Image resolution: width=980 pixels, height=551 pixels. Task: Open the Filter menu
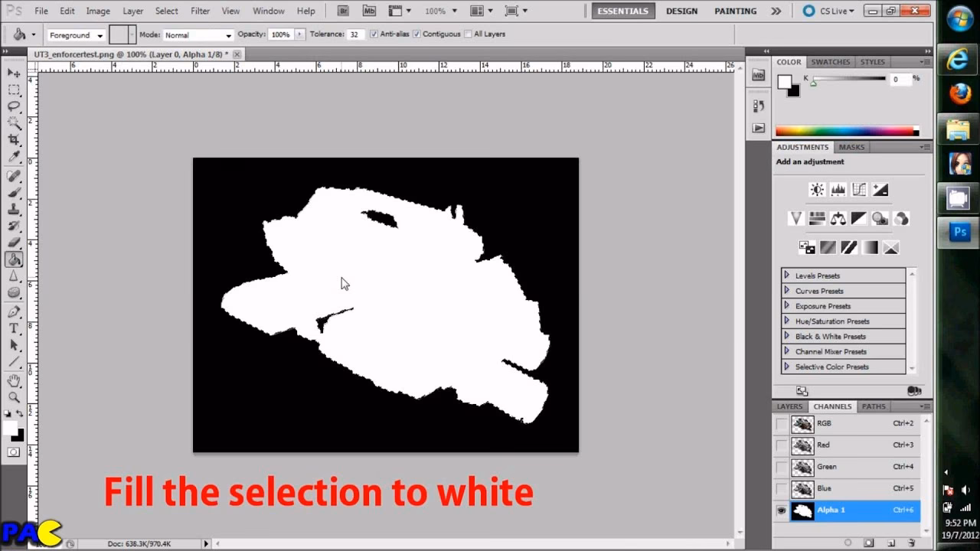tap(200, 11)
